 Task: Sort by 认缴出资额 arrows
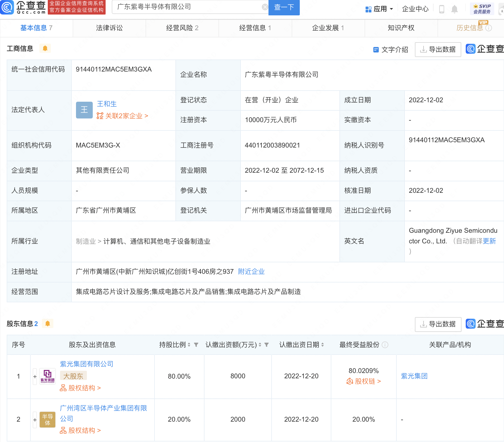pyautogui.click(x=260, y=345)
